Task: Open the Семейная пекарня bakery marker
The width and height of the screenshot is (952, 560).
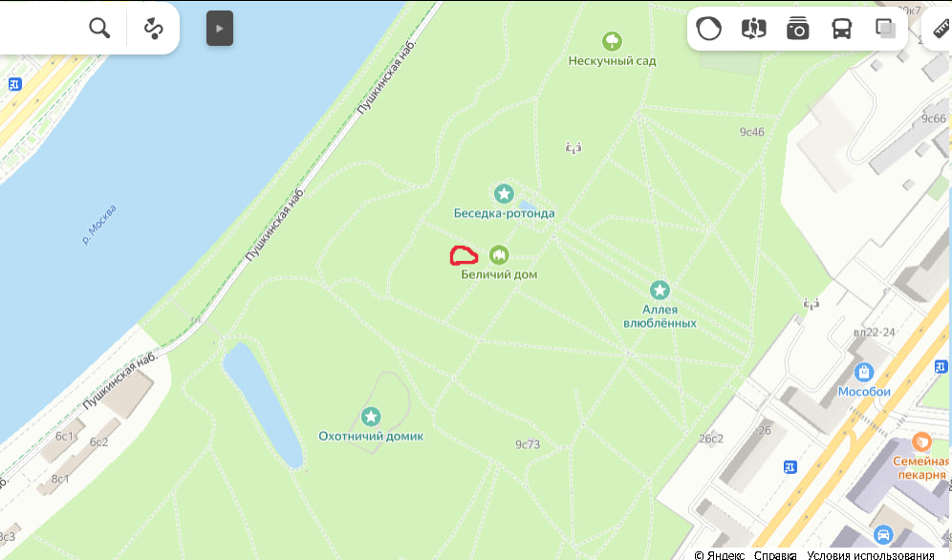Action: (x=921, y=442)
